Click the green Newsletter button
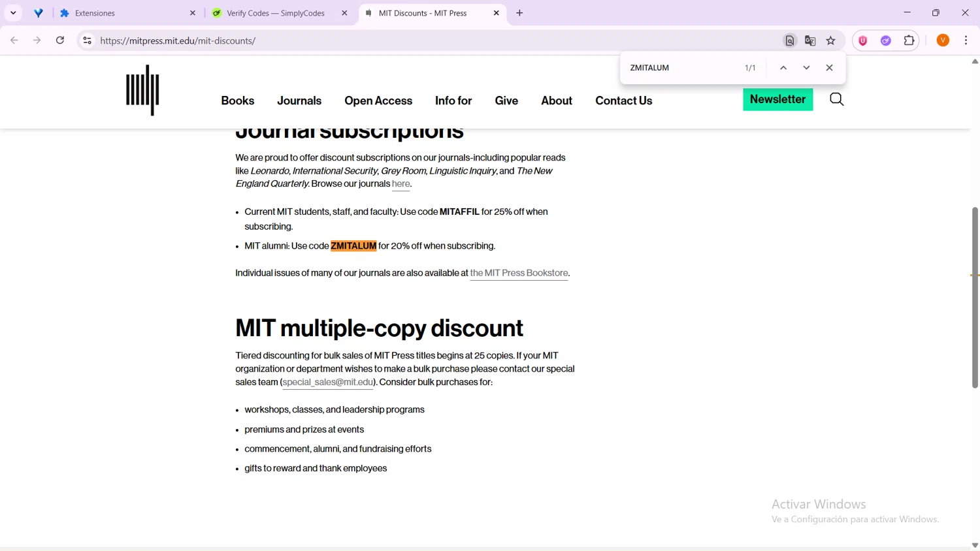This screenshot has width=980, height=551. point(777,99)
